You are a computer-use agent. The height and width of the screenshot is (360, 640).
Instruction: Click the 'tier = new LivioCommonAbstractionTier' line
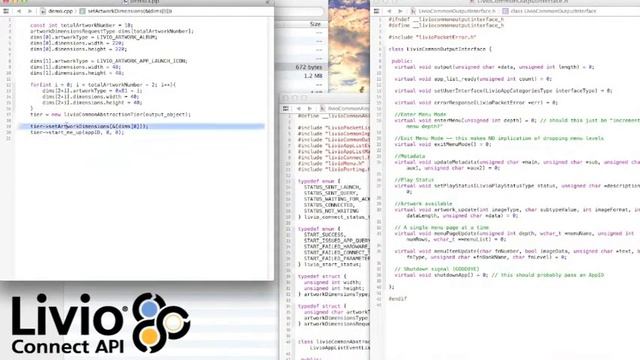(x=110, y=115)
